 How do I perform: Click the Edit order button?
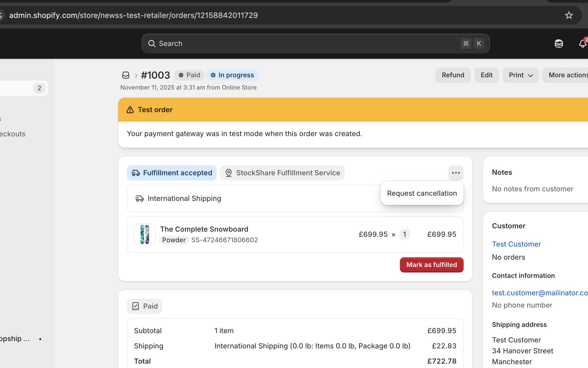[x=486, y=75]
